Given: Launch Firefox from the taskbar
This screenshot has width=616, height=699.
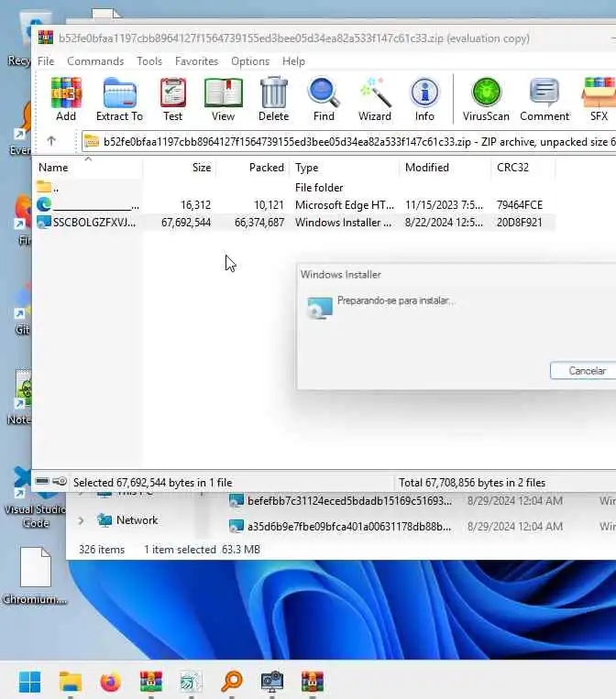Looking at the screenshot, I should click(x=111, y=683).
